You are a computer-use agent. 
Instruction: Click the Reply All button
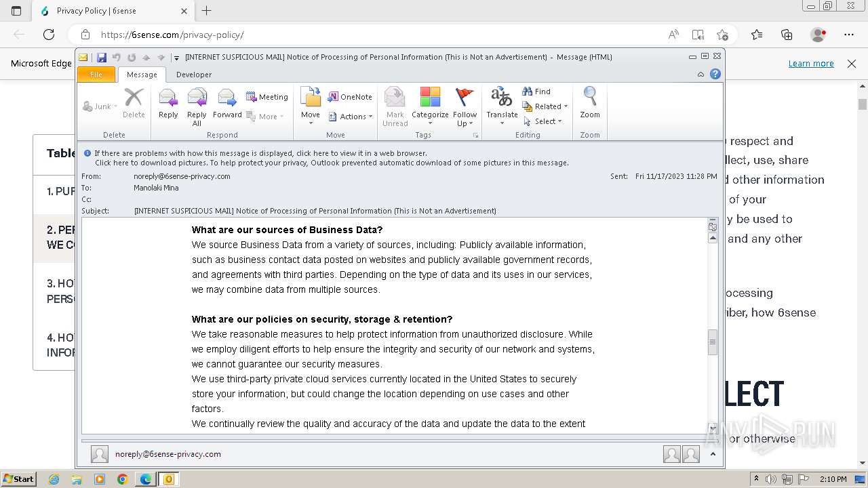click(197, 107)
